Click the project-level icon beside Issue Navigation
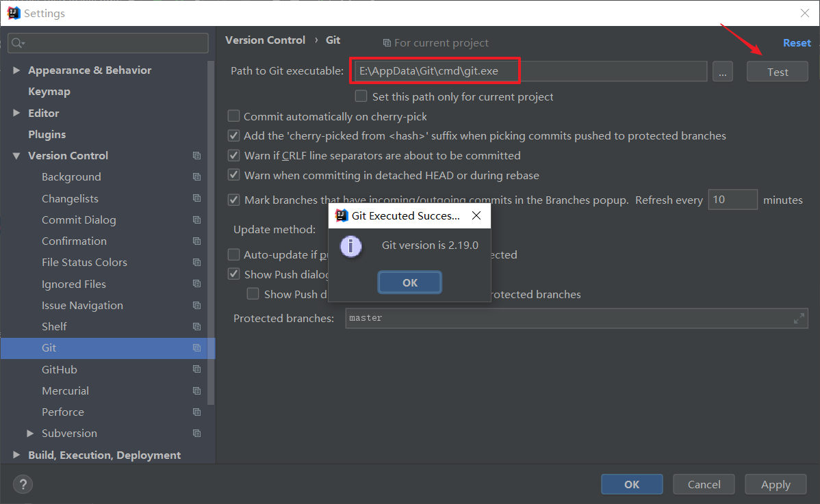 (196, 305)
